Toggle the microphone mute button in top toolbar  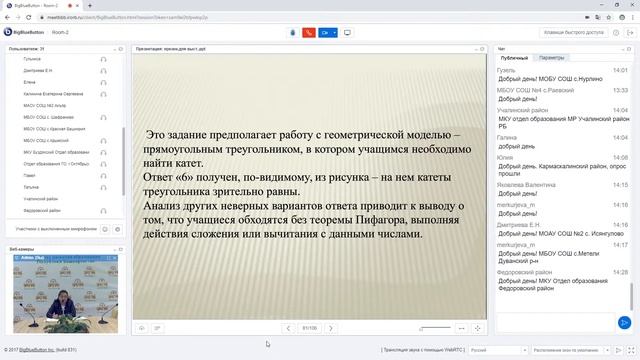click(293, 33)
